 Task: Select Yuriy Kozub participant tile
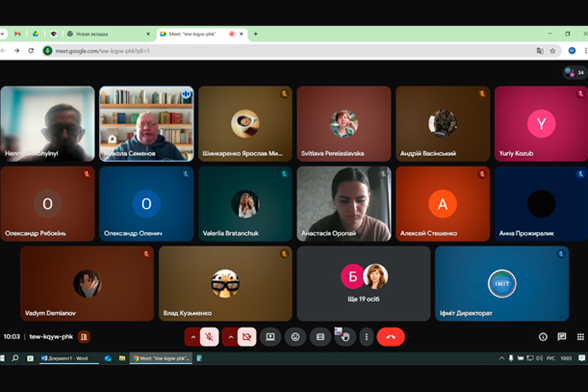click(541, 123)
